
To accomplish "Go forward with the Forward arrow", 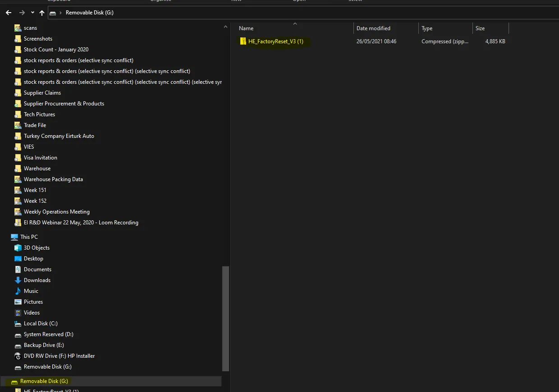I will pos(22,13).
